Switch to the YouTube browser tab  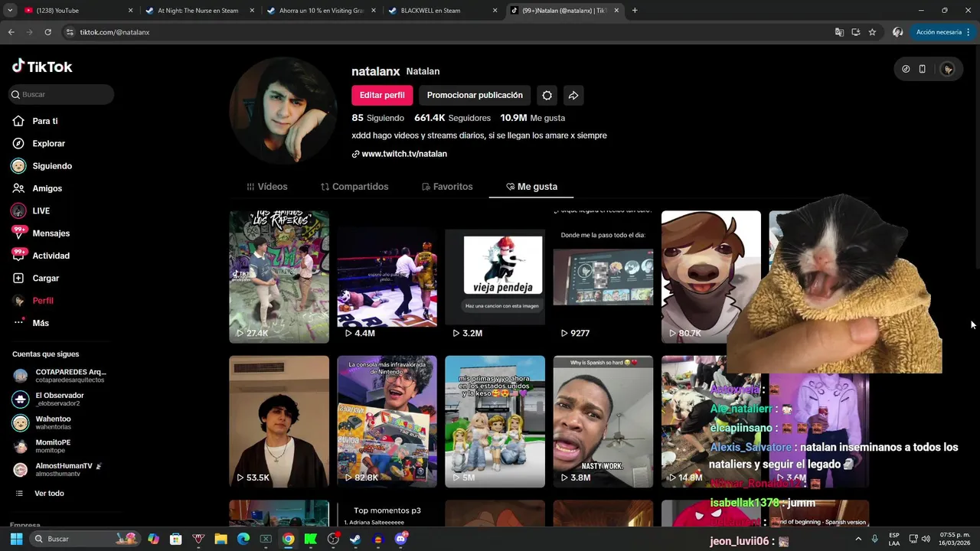[x=78, y=11]
